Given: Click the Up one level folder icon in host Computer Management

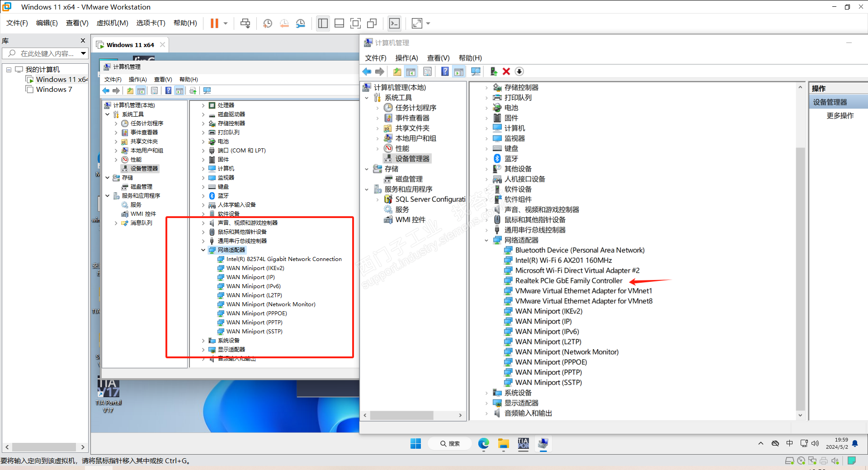Looking at the screenshot, I should point(397,71).
